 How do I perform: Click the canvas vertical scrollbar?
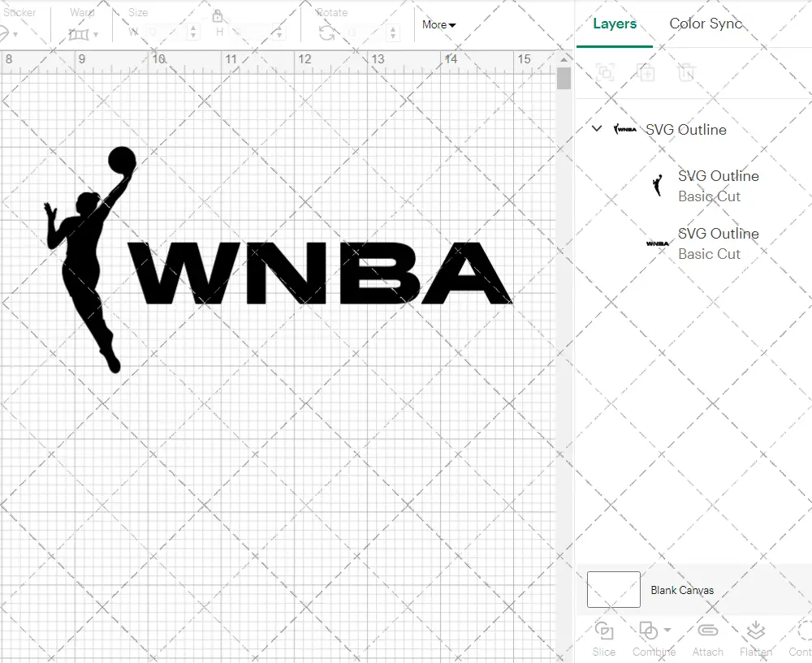(x=563, y=78)
